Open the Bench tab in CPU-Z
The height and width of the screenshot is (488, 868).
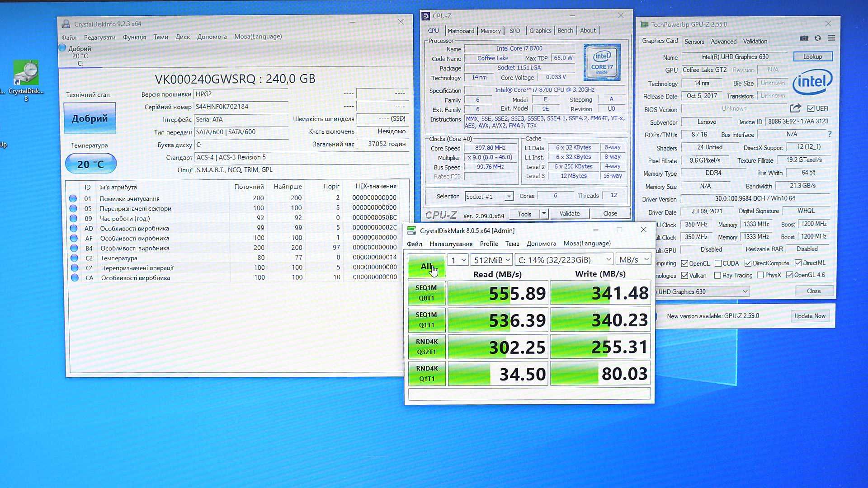pos(565,31)
